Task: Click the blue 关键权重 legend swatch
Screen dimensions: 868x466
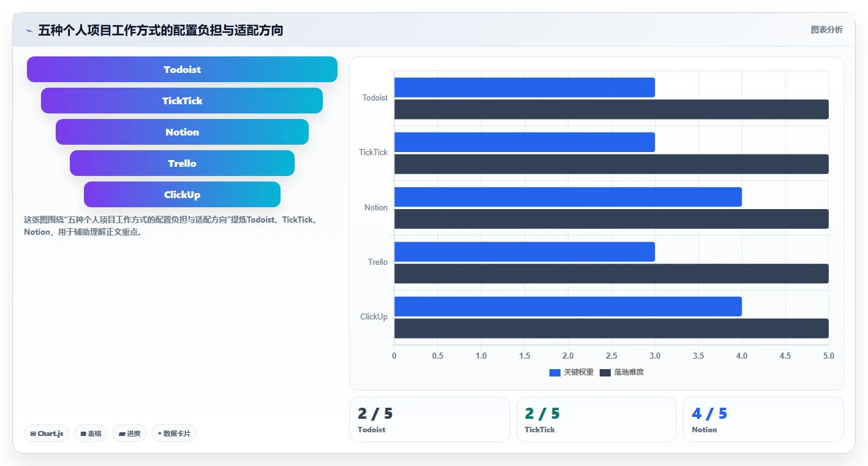Action: pos(555,373)
